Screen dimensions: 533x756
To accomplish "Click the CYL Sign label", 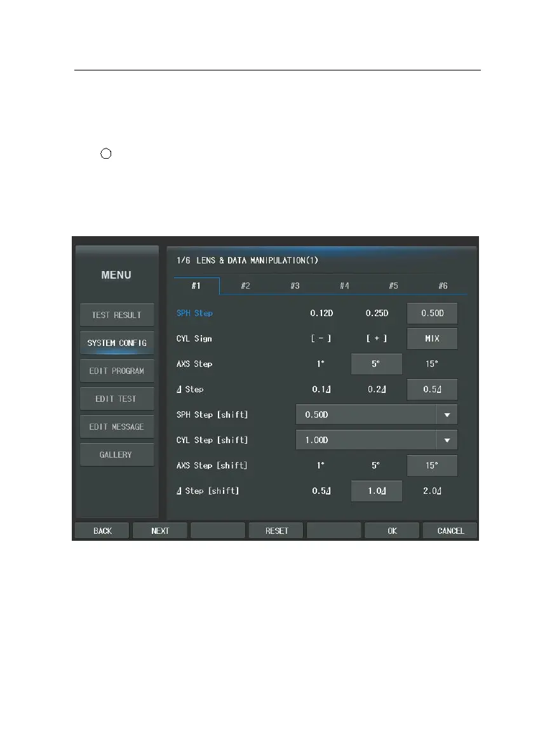I will [x=194, y=338].
